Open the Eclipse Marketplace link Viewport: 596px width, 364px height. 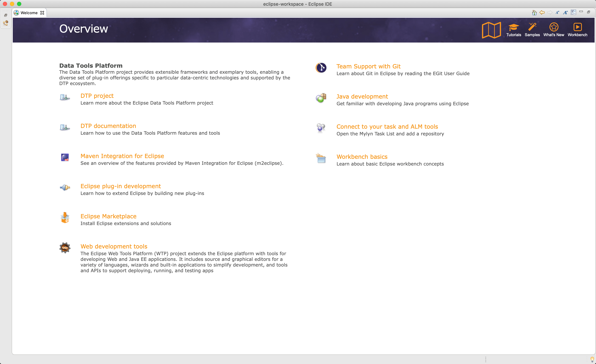point(108,216)
